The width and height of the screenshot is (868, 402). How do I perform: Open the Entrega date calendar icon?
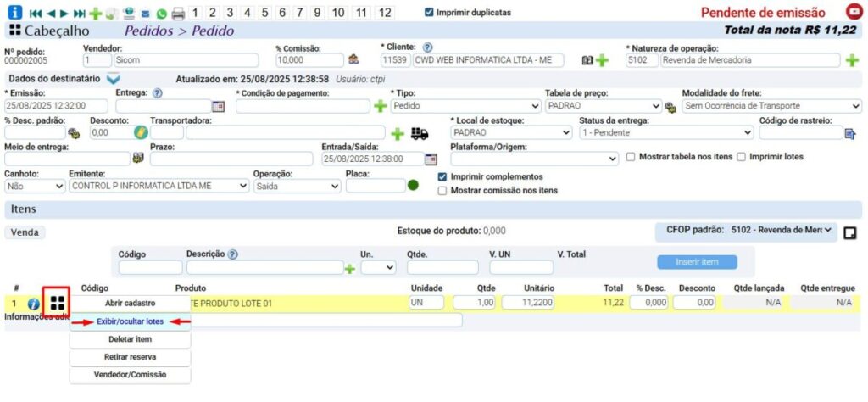pyautogui.click(x=218, y=106)
